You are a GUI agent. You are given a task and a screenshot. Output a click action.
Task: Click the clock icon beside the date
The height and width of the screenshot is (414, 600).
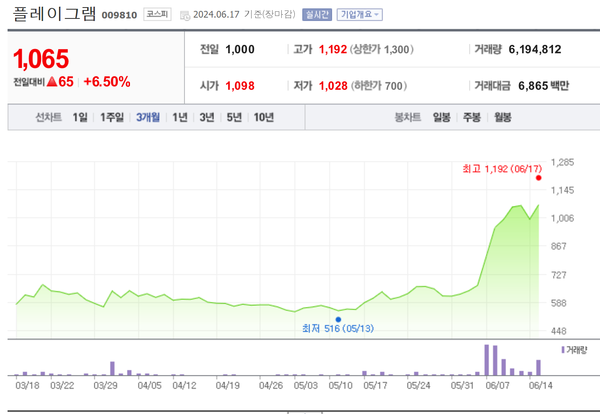point(185,16)
